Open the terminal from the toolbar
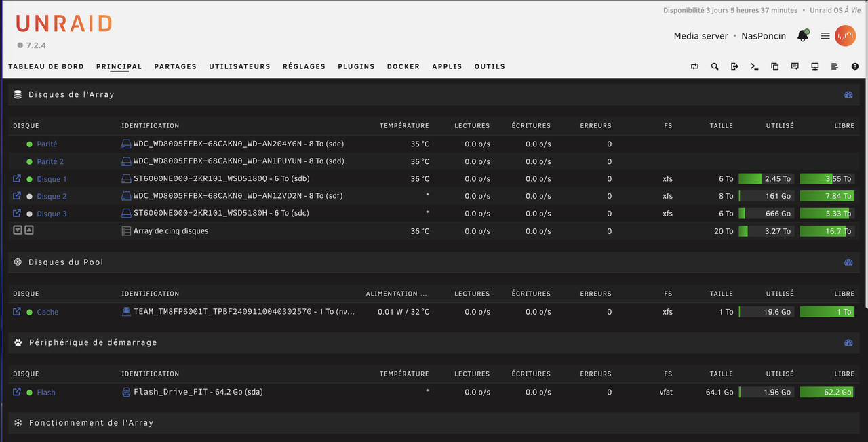Viewport: 868px width, 442px height. (754, 66)
